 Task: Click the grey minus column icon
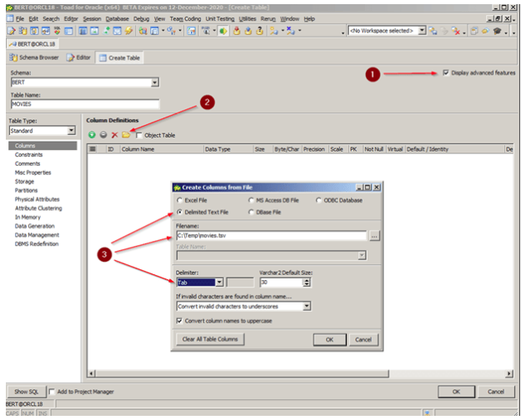pyautogui.click(x=103, y=135)
